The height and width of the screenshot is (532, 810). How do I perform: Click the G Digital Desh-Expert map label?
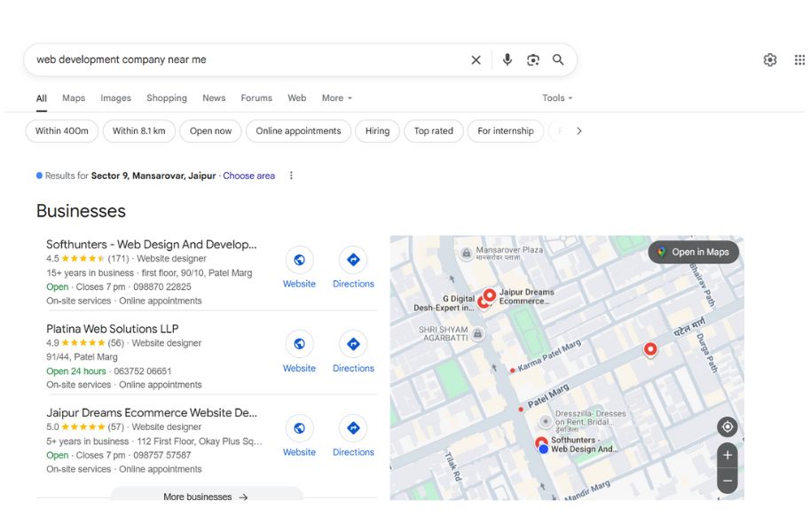click(444, 303)
